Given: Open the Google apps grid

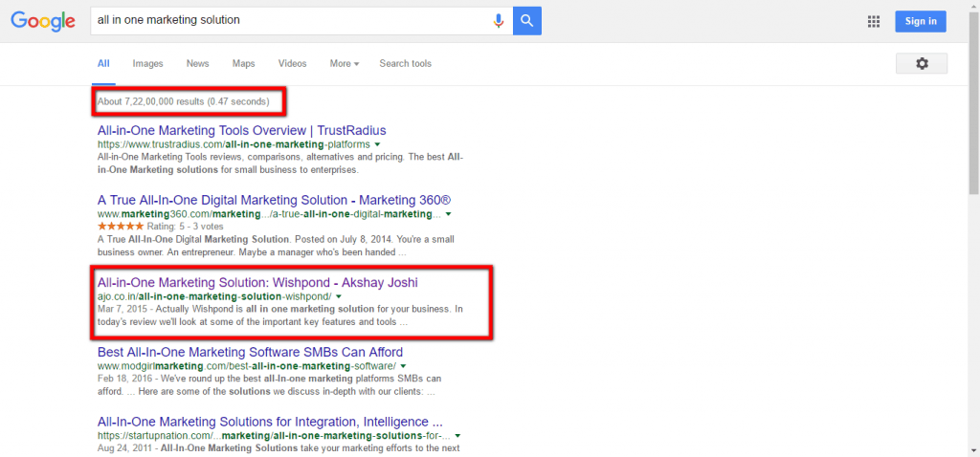Looking at the screenshot, I should [x=873, y=21].
